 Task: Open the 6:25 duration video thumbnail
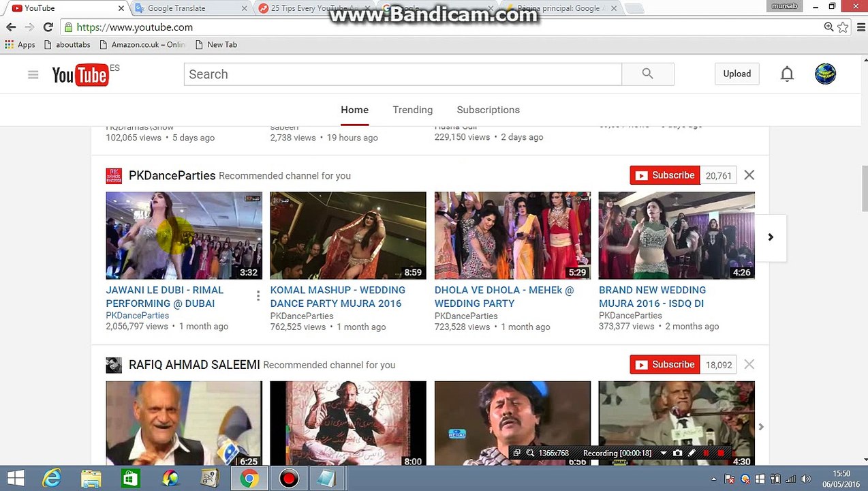click(x=184, y=423)
